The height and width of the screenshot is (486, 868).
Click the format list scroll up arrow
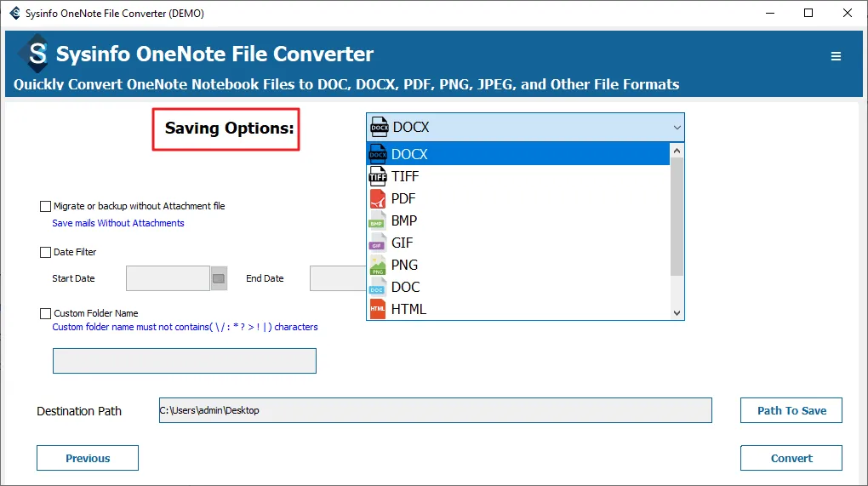pos(677,151)
